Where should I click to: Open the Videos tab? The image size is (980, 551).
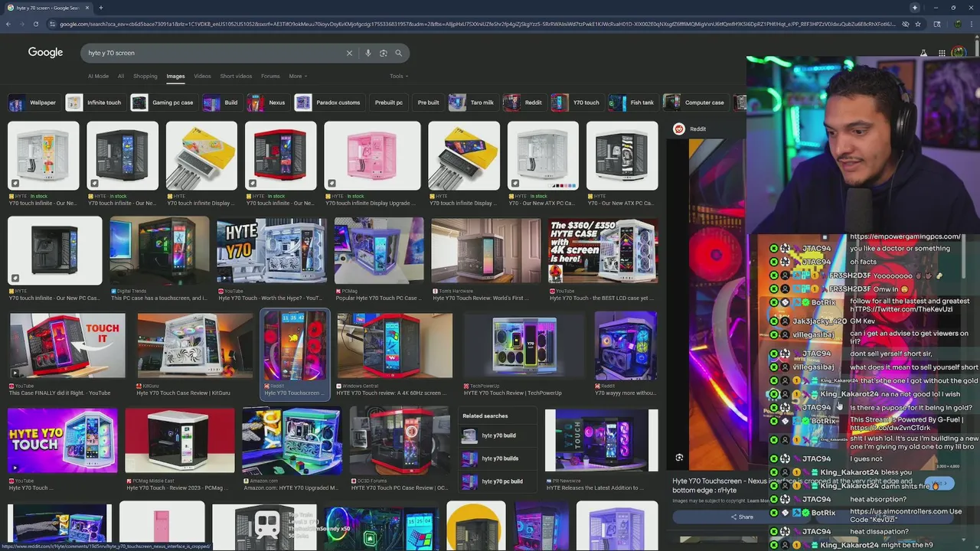(x=202, y=76)
